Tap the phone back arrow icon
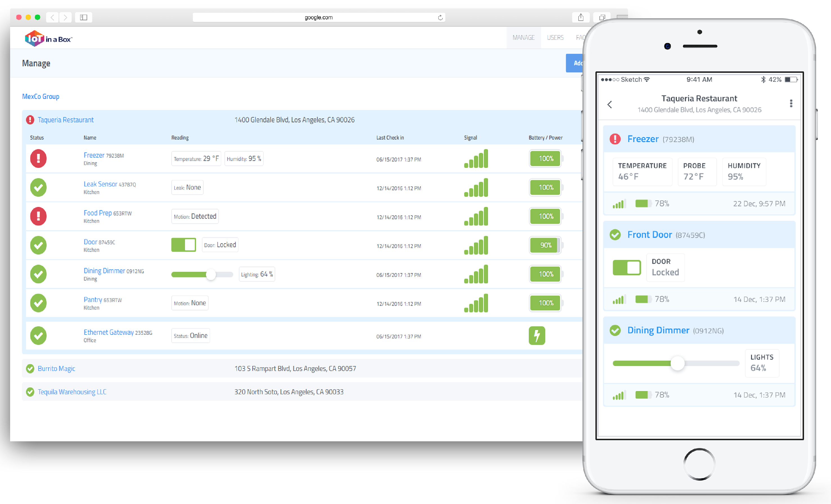This screenshot has height=504, width=831. (x=609, y=105)
